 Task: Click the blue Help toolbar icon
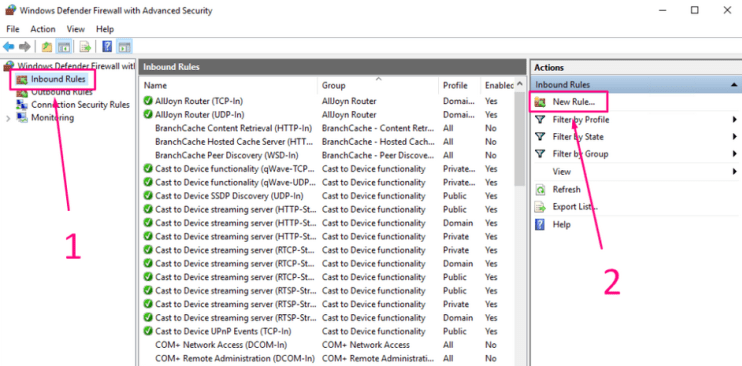(x=107, y=46)
